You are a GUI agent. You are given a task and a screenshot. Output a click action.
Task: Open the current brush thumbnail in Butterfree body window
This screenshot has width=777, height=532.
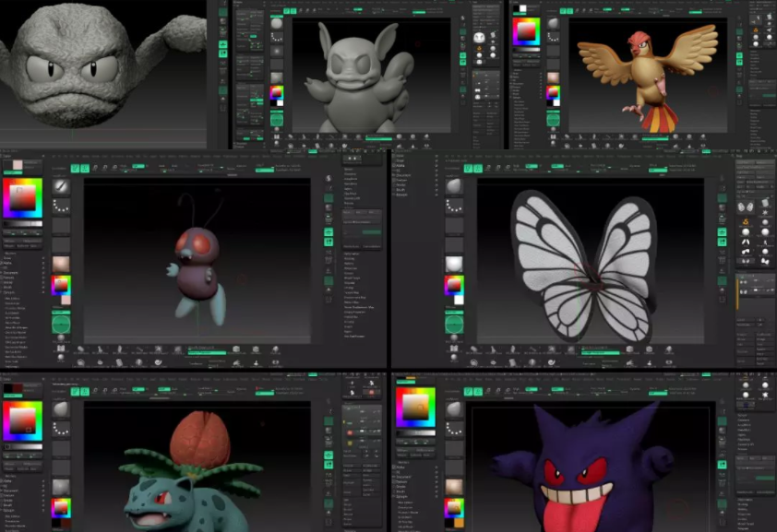pyautogui.click(x=61, y=186)
